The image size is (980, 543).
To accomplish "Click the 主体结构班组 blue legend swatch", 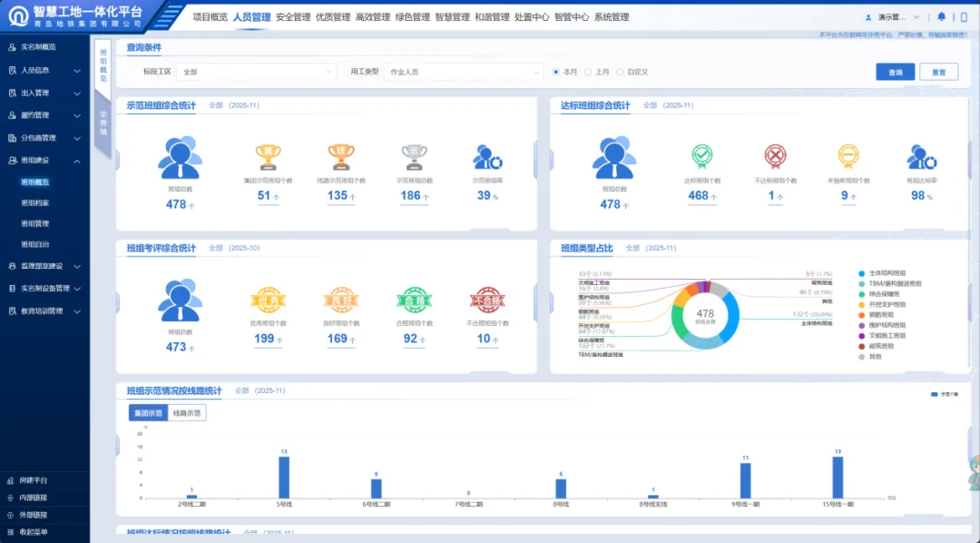I will click(861, 272).
